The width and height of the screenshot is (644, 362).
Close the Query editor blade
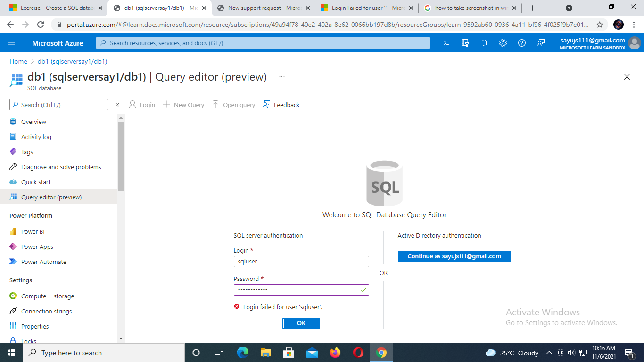pos(627,77)
